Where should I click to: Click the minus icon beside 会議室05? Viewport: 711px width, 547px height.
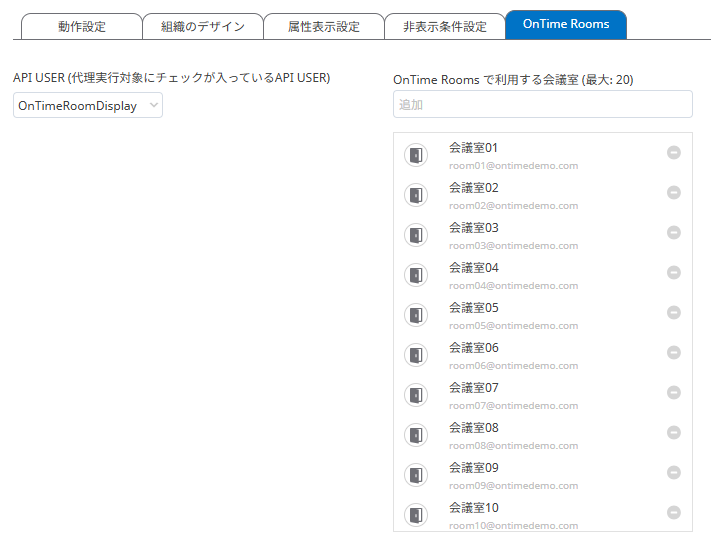click(x=674, y=312)
